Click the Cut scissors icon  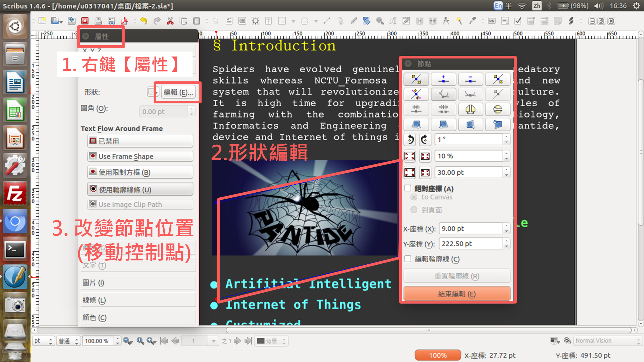(x=170, y=21)
